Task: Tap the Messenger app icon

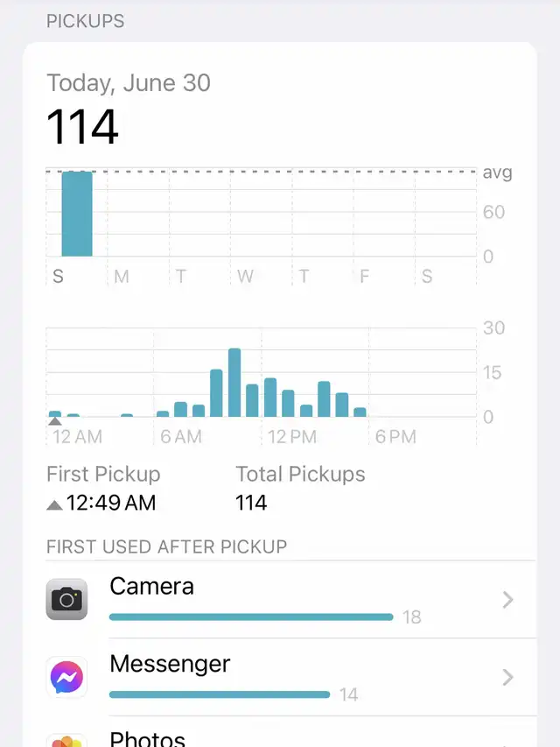Action: tap(66, 677)
